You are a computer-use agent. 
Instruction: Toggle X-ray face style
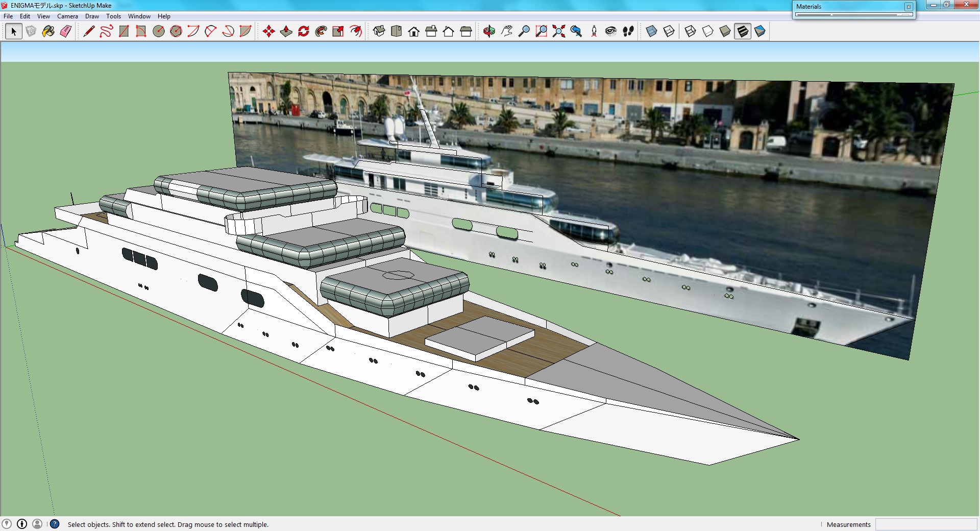651,31
